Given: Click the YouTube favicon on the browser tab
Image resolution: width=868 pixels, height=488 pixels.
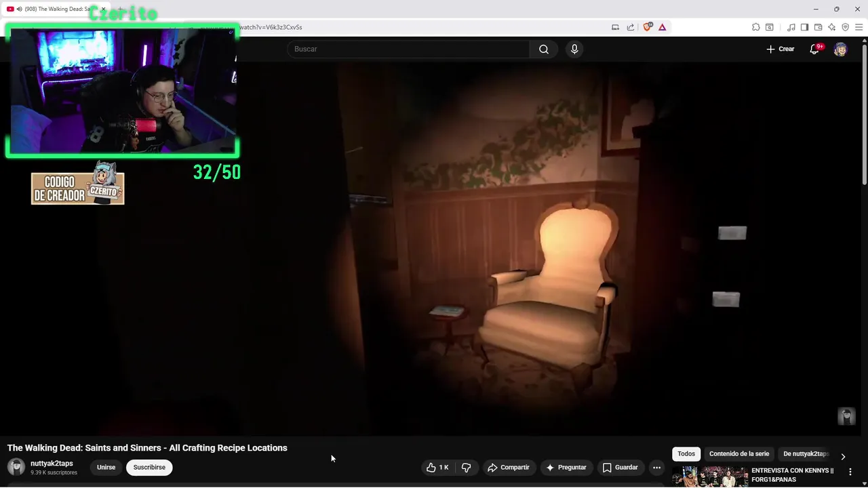Looking at the screenshot, I should click(10, 9).
